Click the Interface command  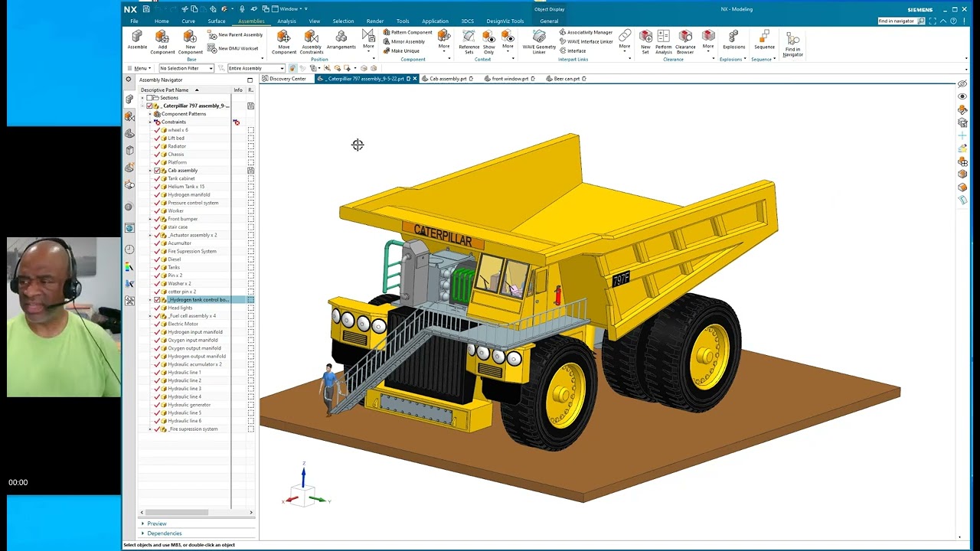coord(573,51)
